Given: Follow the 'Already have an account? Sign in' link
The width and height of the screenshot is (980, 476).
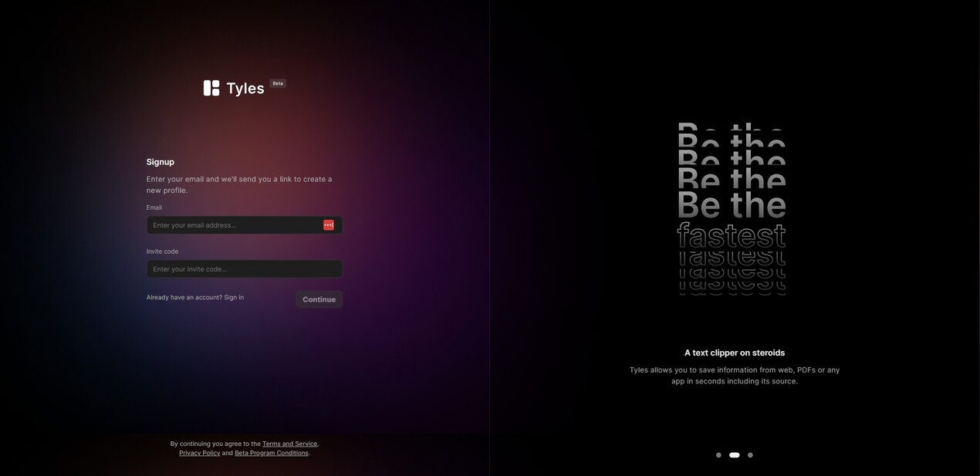Looking at the screenshot, I should [195, 298].
